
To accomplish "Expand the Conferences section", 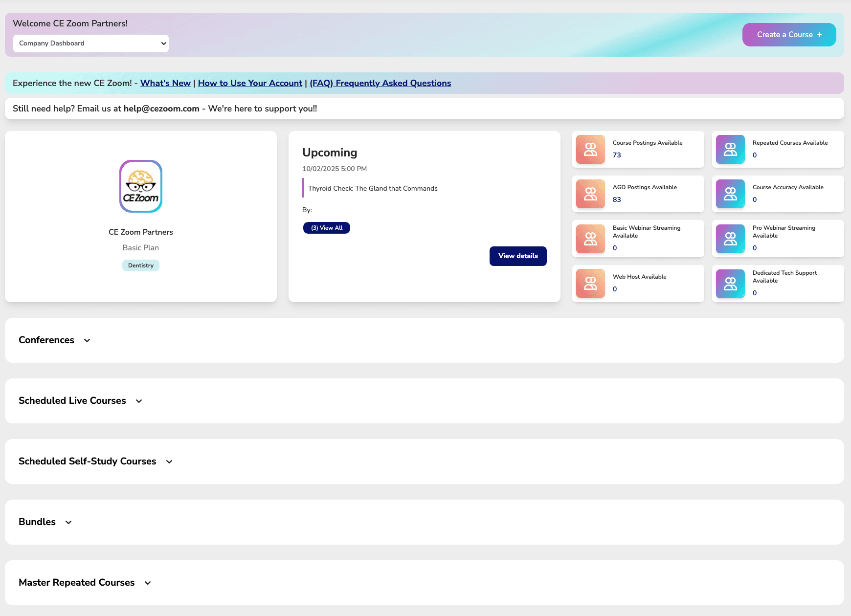I will coord(87,340).
